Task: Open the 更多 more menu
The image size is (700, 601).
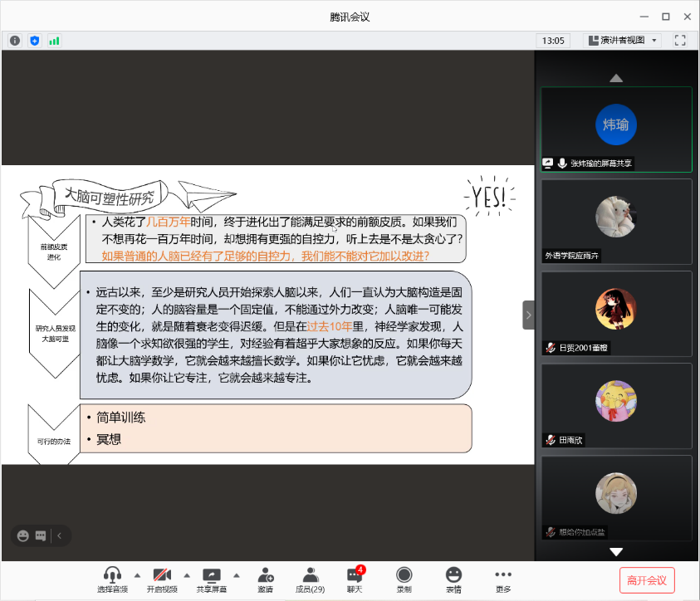Action: point(503,579)
